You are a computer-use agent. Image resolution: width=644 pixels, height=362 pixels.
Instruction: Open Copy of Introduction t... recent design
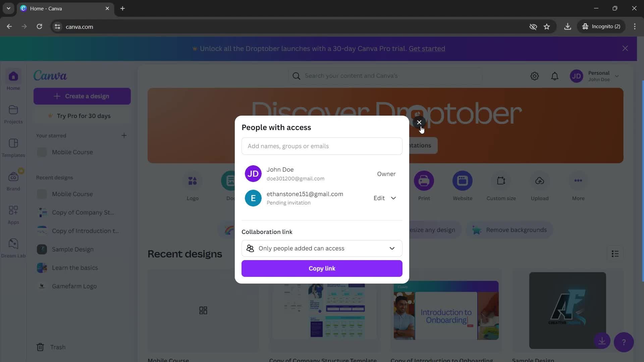pyautogui.click(x=82, y=231)
